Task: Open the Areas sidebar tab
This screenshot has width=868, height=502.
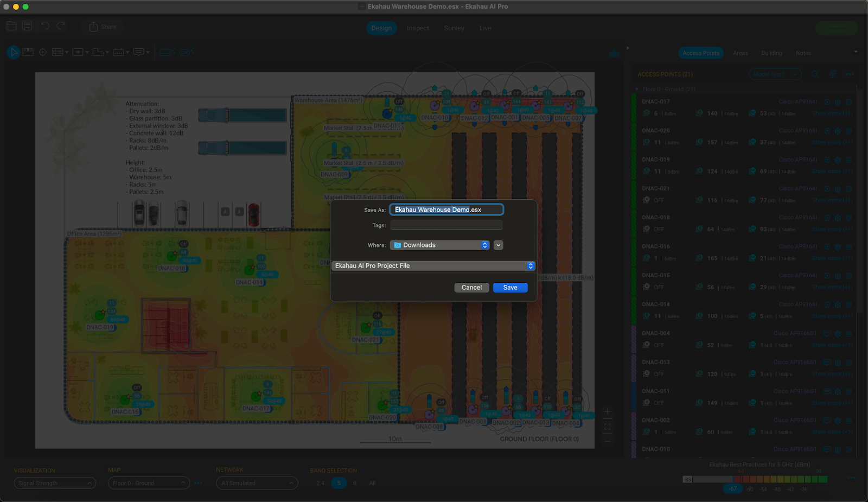Action: pyautogui.click(x=741, y=53)
